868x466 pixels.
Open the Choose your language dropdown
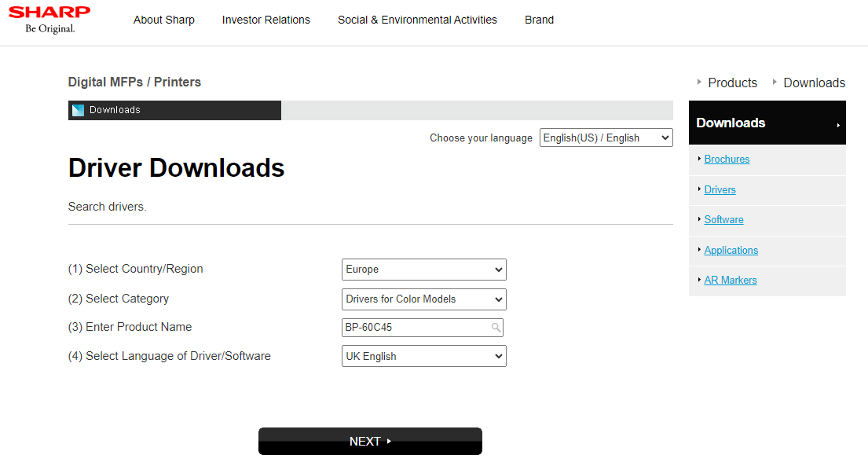point(606,138)
